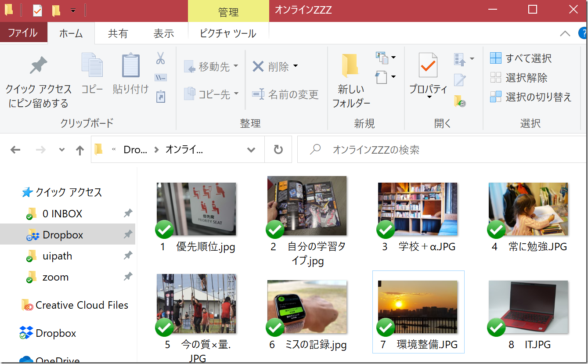Click the refresh button beside address bar
The width and height of the screenshot is (588, 364).
(x=278, y=150)
